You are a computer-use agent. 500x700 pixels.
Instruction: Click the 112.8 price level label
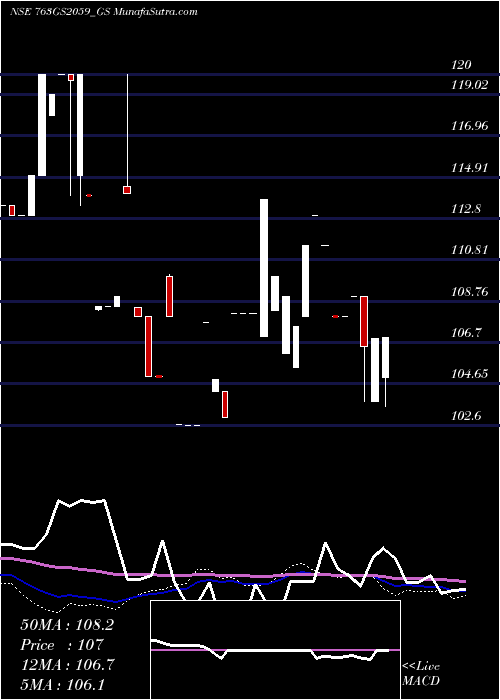(466, 209)
